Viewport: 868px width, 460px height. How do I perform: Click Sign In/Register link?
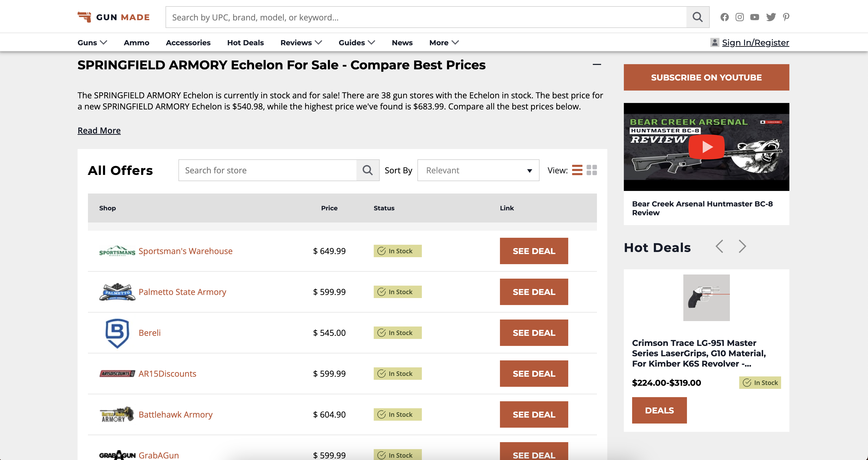pos(755,42)
